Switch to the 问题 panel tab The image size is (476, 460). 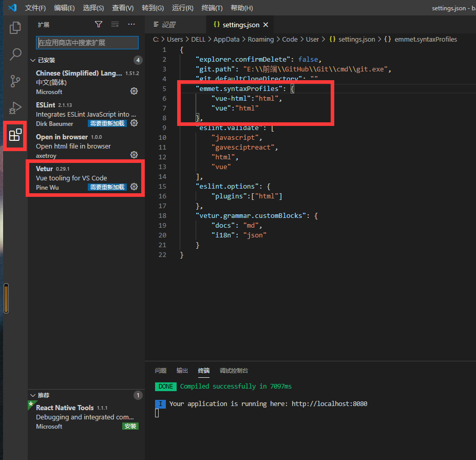coord(161,371)
